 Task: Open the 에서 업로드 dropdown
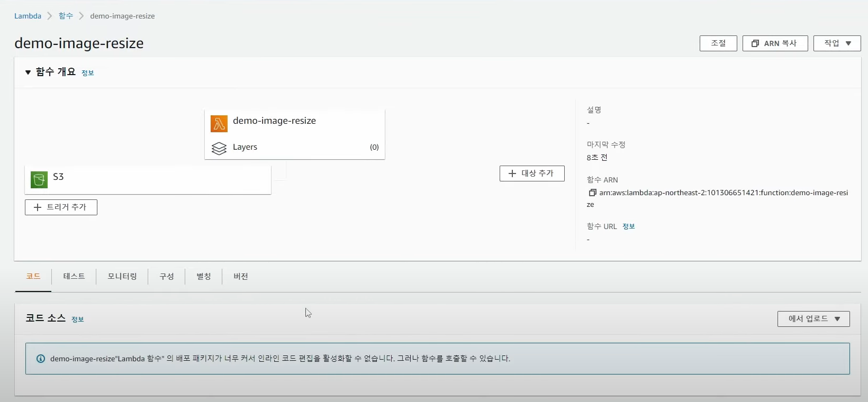813,319
